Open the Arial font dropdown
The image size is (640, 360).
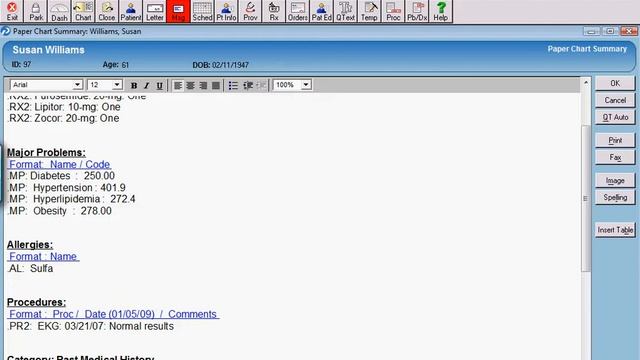click(78, 85)
